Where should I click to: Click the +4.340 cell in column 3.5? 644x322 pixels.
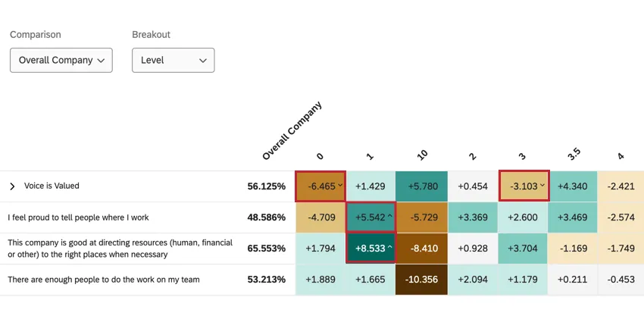(574, 186)
